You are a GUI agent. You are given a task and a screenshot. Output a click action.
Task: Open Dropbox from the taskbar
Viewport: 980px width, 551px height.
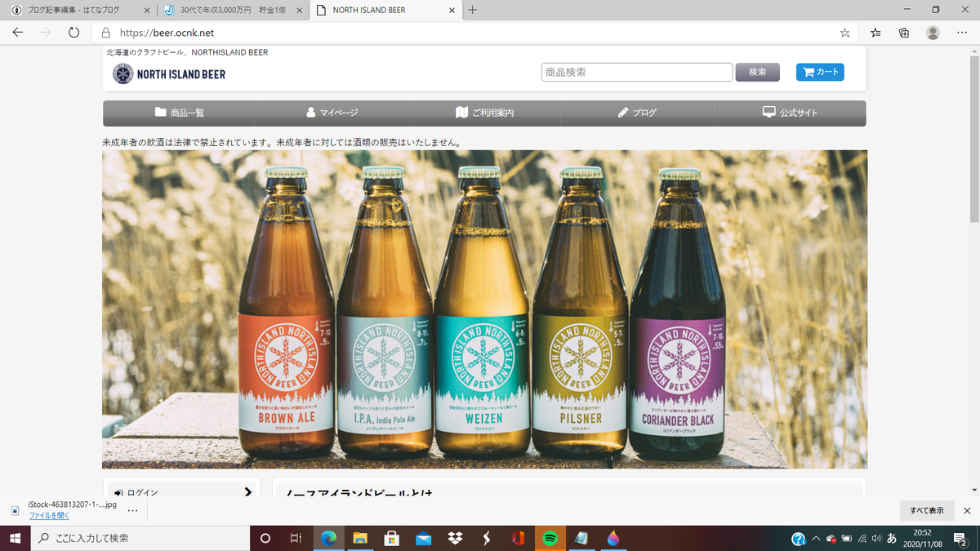tap(454, 538)
